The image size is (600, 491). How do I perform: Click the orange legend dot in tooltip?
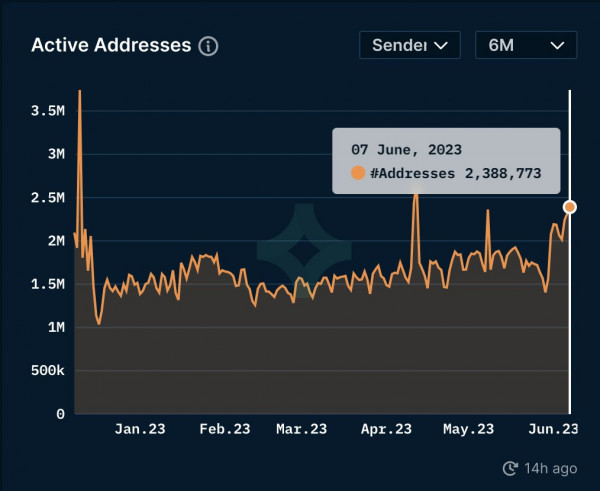pyautogui.click(x=358, y=173)
